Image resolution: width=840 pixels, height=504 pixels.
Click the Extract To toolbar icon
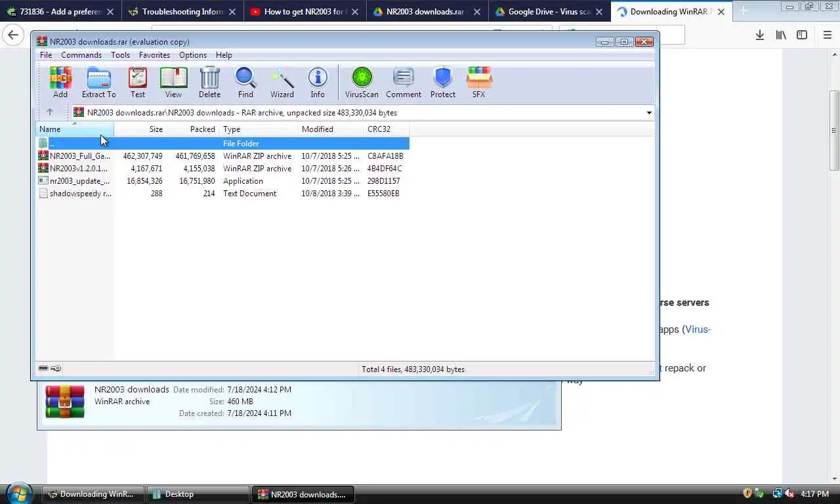98,83
